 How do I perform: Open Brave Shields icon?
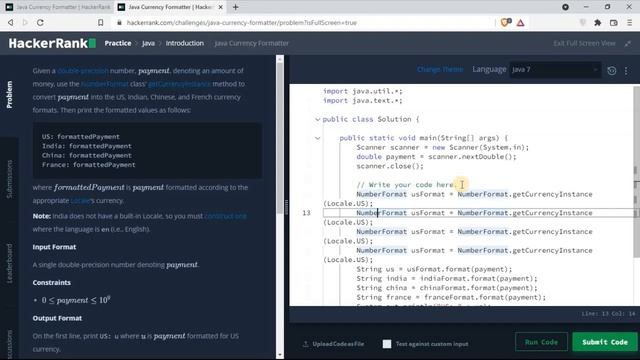point(506,23)
